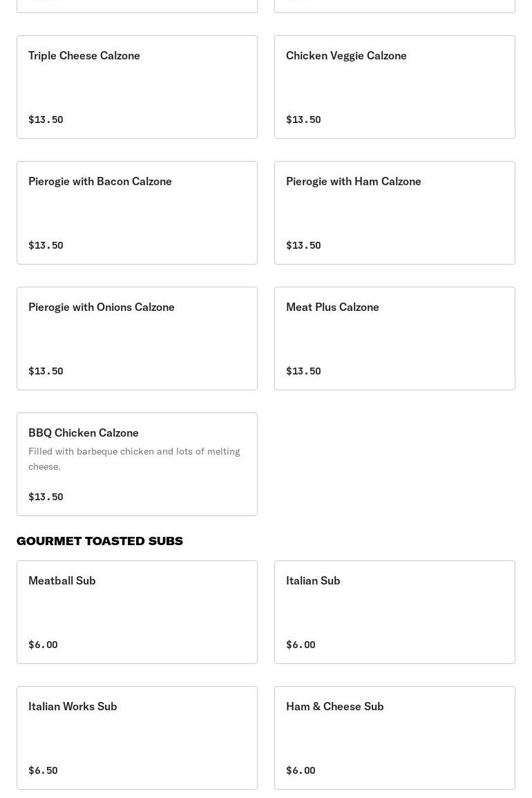Screen dimensions: 532x798
Task: Choose Pierogie with Bacon Calzone
Action: point(137,213)
